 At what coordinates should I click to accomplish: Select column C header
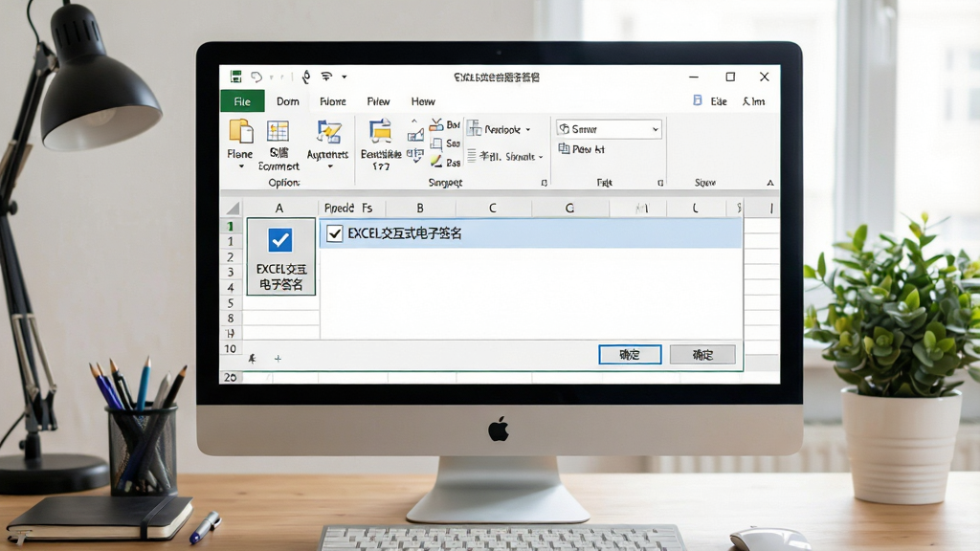(x=493, y=208)
